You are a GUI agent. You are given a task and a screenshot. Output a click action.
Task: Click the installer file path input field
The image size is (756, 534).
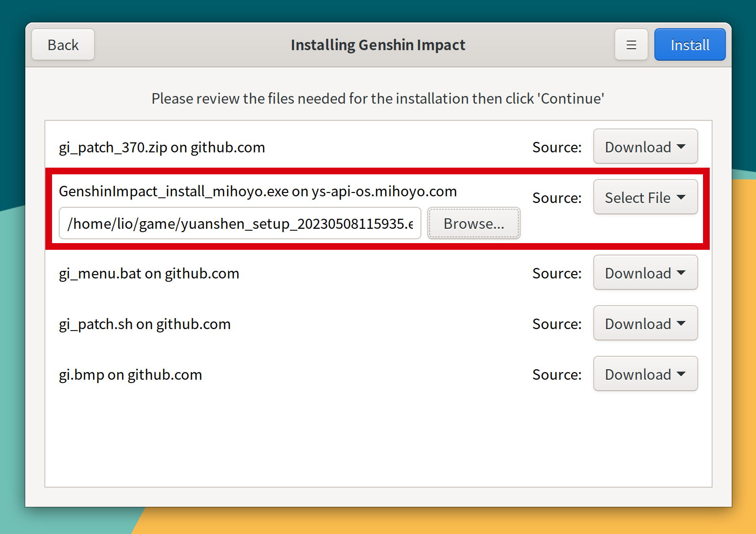[x=240, y=223]
